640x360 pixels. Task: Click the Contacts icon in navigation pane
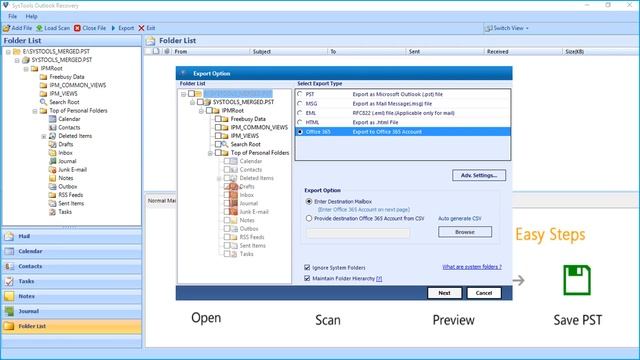point(9,267)
